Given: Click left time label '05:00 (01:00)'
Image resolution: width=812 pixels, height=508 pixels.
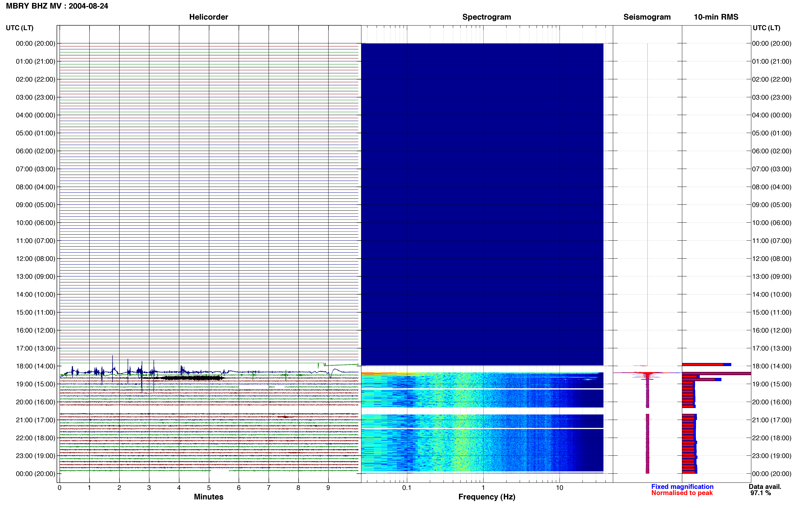Looking at the screenshot, I should (36, 133).
